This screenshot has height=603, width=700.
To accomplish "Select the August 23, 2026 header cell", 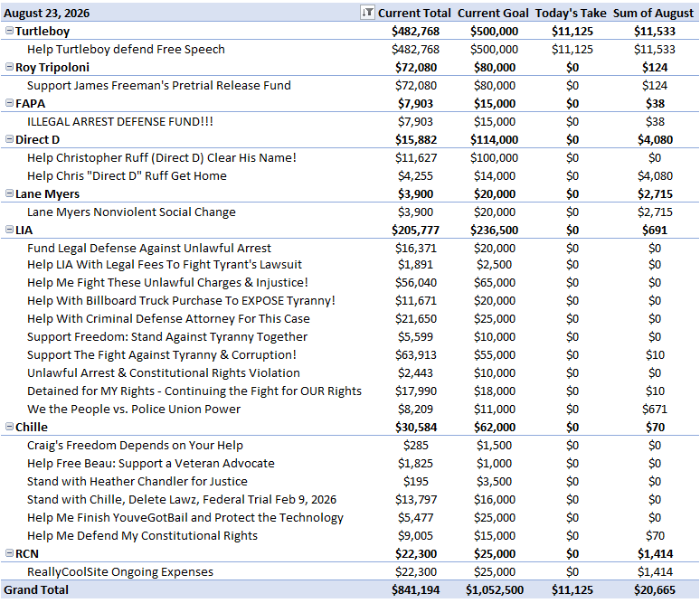I will pos(47,14).
